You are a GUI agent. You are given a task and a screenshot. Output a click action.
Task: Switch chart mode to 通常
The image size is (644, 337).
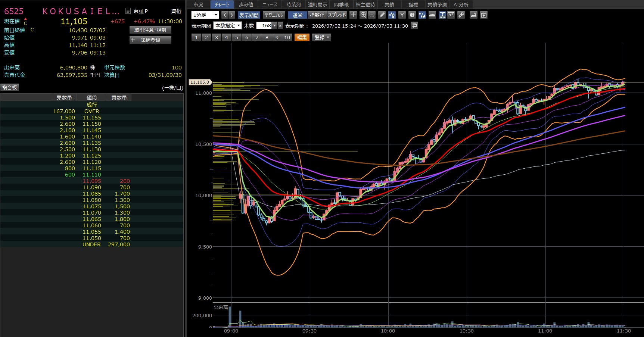[x=298, y=15]
